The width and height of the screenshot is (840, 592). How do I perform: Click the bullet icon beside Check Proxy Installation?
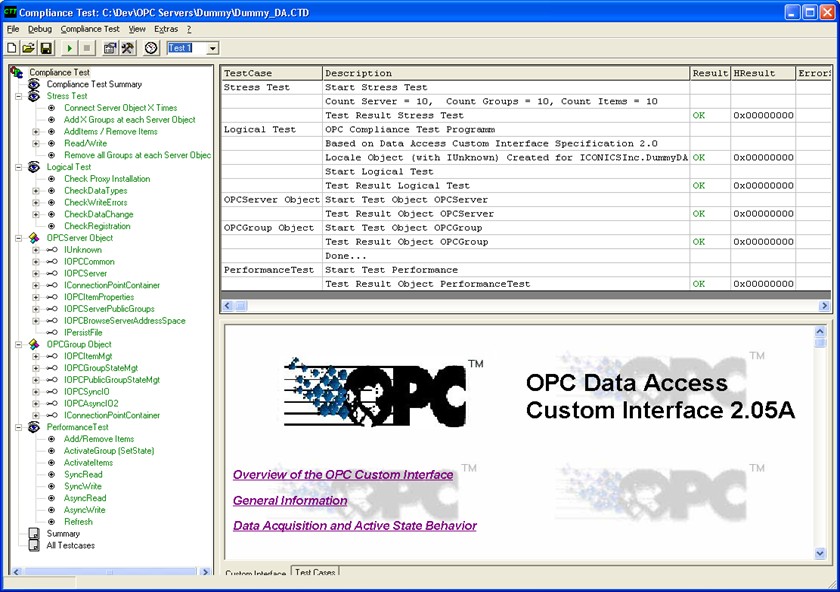pyautogui.click(x=51, y=179)
